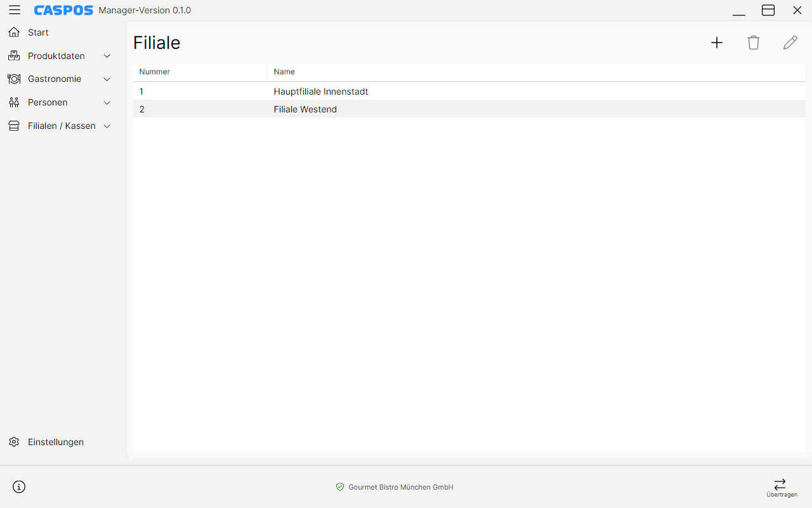The width and height of the screenshot is (812, 508).
Task: Click the Gastronomie cutlery icon
Action: 14,79
